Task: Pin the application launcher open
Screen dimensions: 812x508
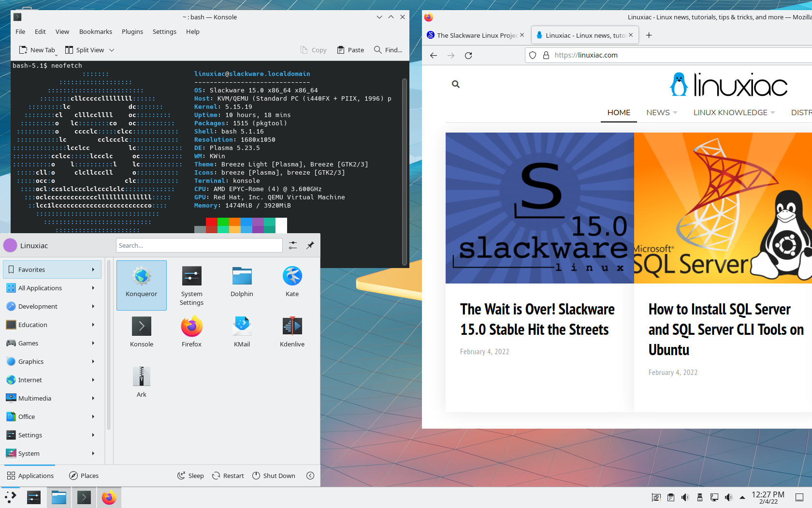Action: [x=310, y=245]
